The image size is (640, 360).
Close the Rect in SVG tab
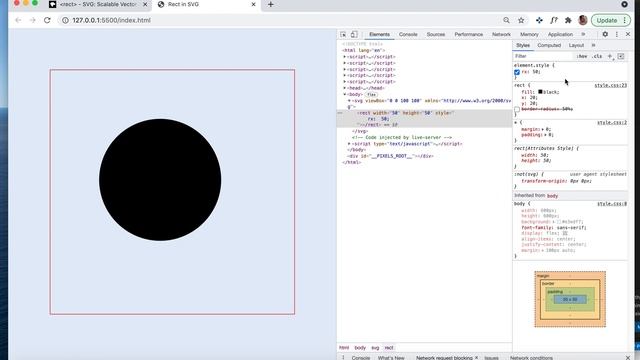pos(253,4)
